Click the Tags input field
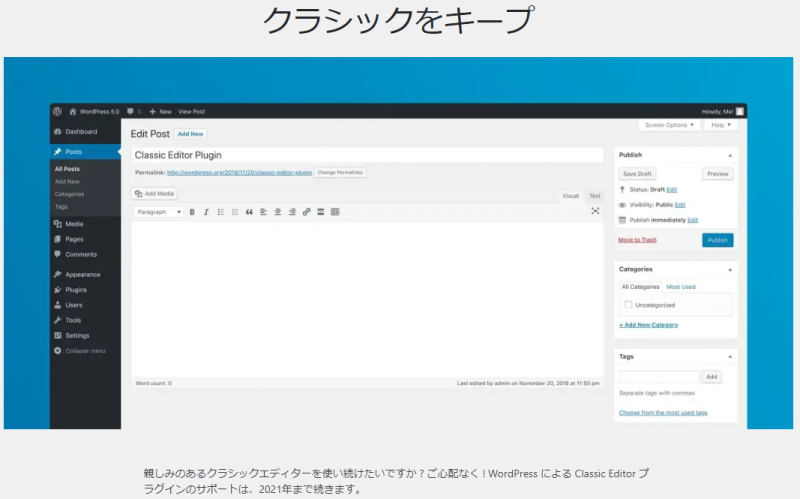Image resolution: width=800 pixels, height=499 pixels. point(659,377)
